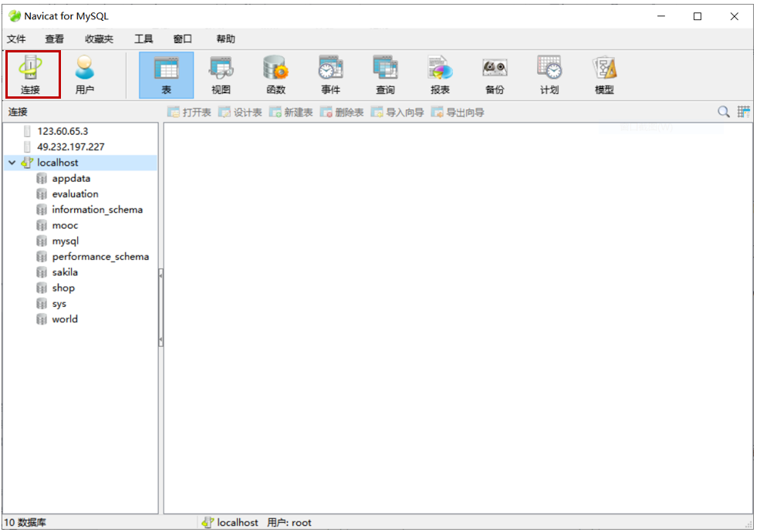Screen dimensions: 760x532
Task: Select the world database
Action: pyautogui.click(x=65, y=319)
